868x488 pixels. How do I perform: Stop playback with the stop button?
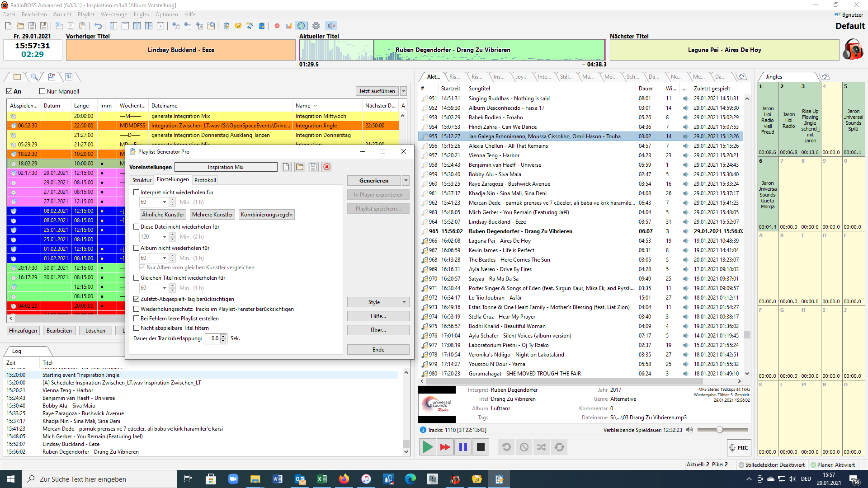(x=481, y=447)
